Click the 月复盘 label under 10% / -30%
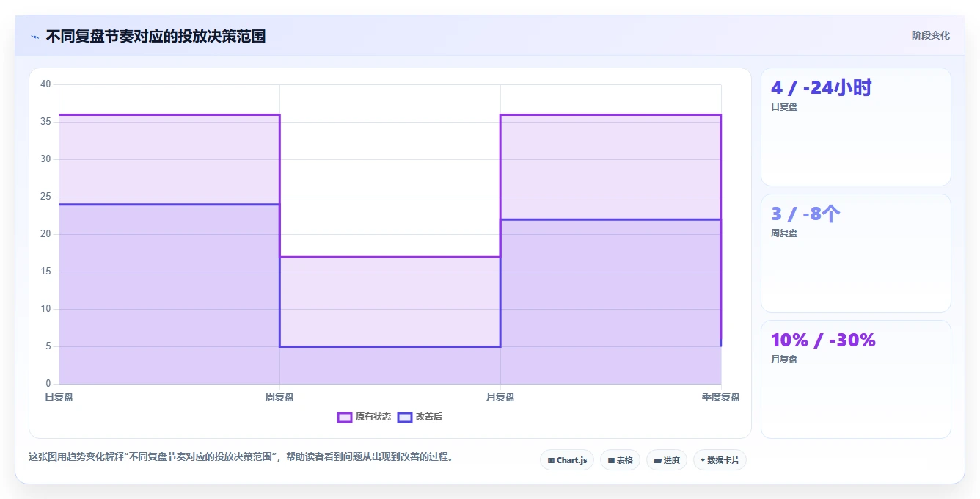Viewport: 980px width, 499px height. click(784, 360)
